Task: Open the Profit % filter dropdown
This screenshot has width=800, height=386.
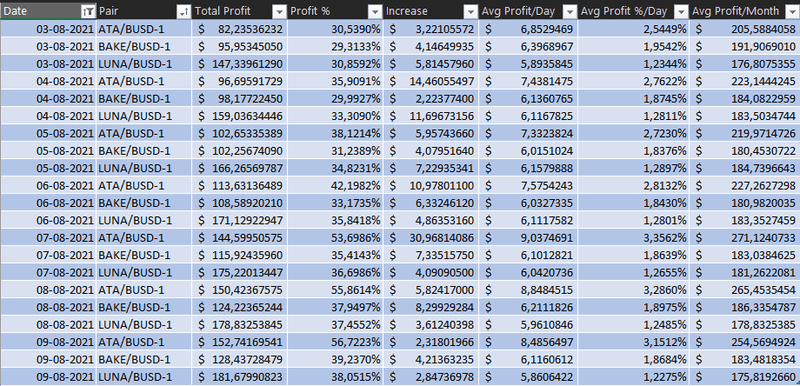Action: pyautogui.click(x=375, y=11)
